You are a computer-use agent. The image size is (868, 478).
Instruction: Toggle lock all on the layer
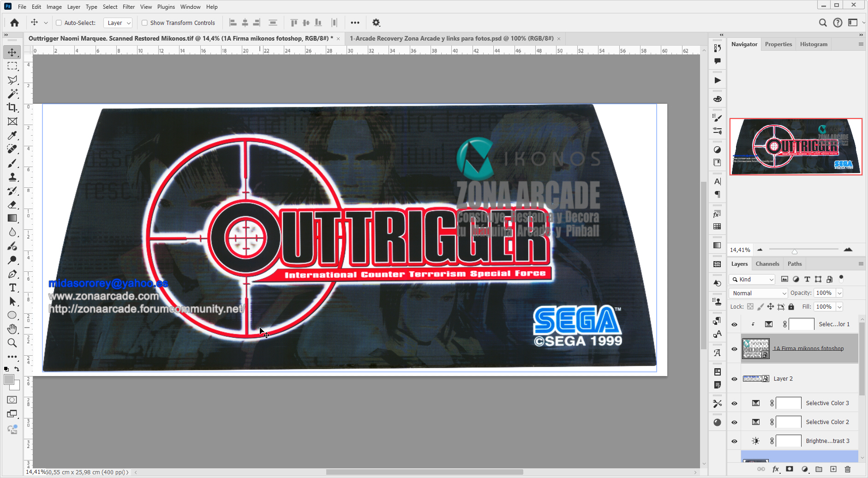click(x=791, y=307)
